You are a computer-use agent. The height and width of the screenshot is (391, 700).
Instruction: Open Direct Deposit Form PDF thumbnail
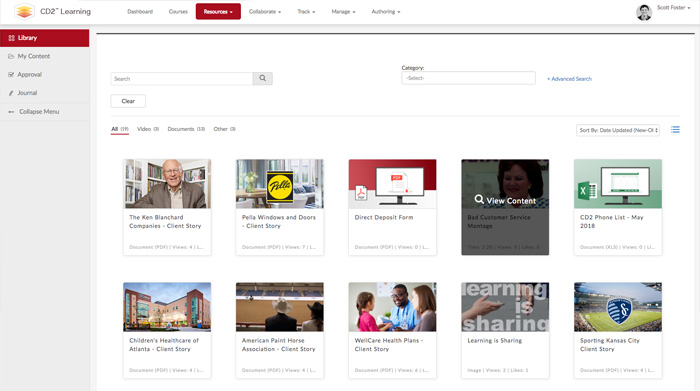pos(392,184)
